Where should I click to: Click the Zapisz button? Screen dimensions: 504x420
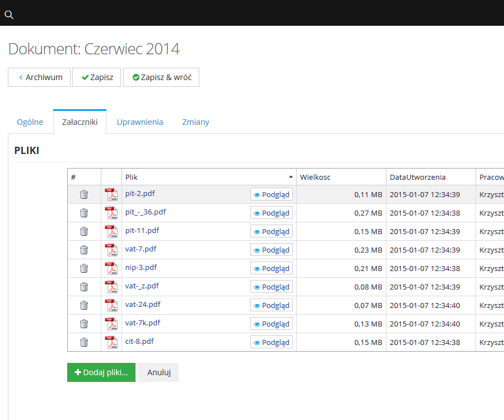click(x=97, y=77)
